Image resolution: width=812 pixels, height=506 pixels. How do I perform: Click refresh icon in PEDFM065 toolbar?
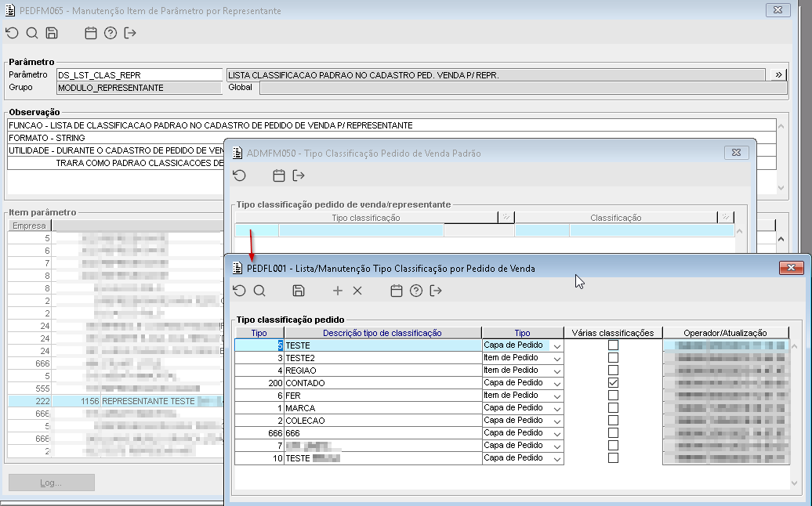pyautogui.click(x=12, y=33)
